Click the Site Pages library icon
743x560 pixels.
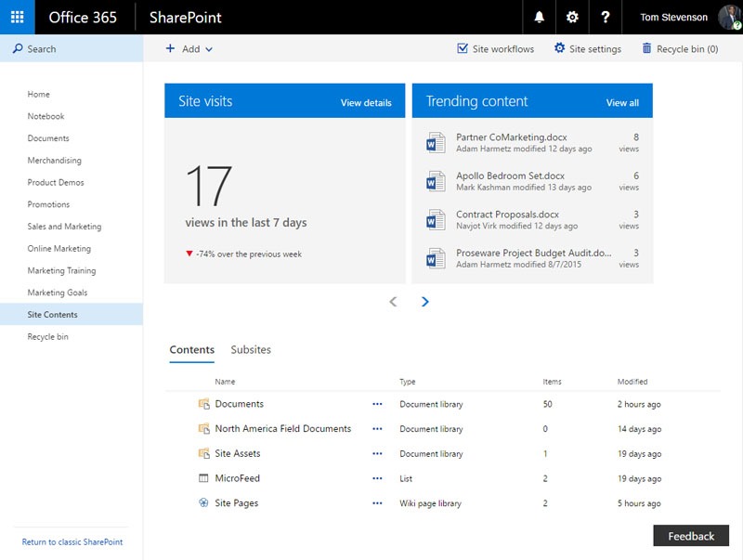click(x=203, y=503)
